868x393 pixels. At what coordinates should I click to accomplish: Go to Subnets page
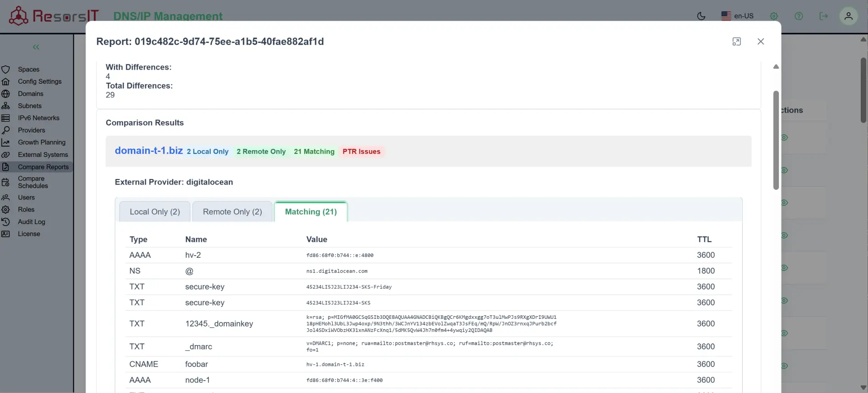[30, 106]
